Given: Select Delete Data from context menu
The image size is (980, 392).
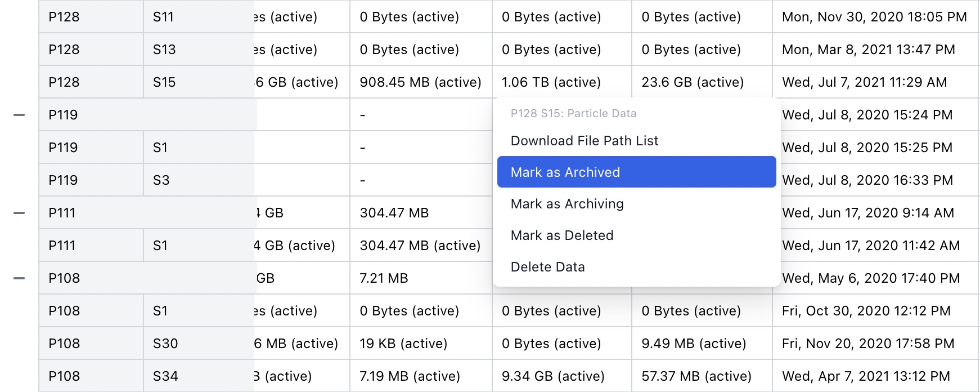Looking at the screenshot, I should (x=547, y=267).
